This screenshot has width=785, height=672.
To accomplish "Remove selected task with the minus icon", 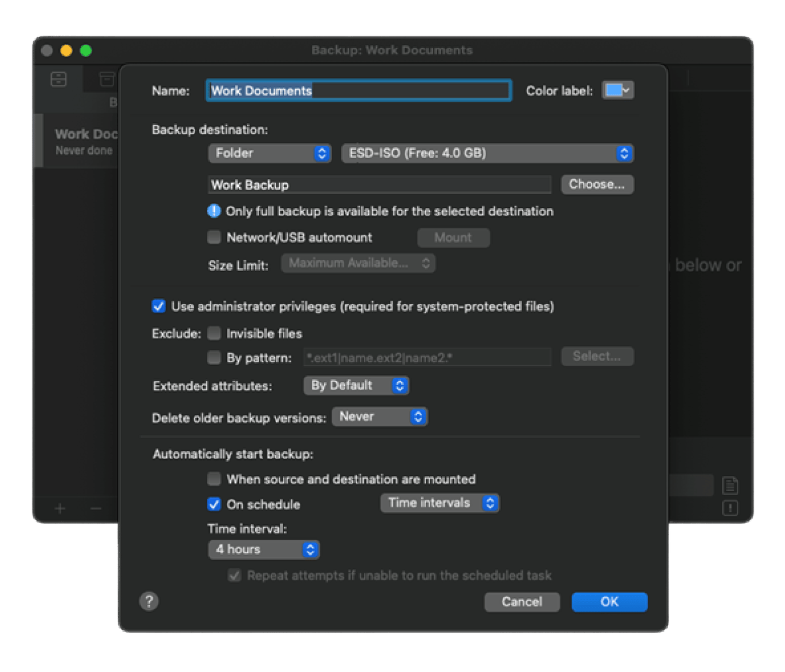I will point(97,509).
